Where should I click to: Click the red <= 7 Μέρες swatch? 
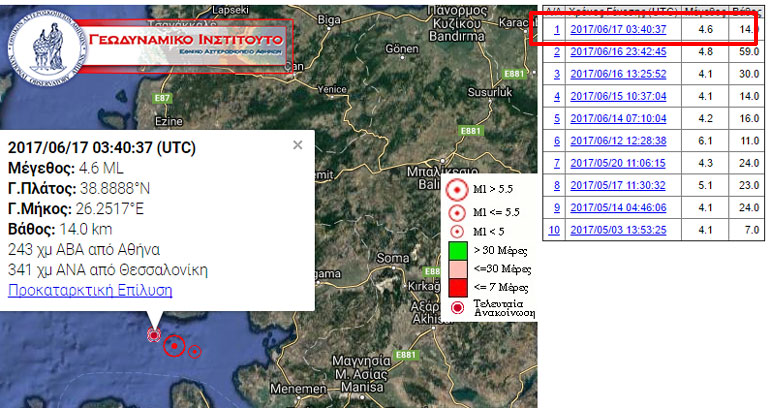(458, 287)
